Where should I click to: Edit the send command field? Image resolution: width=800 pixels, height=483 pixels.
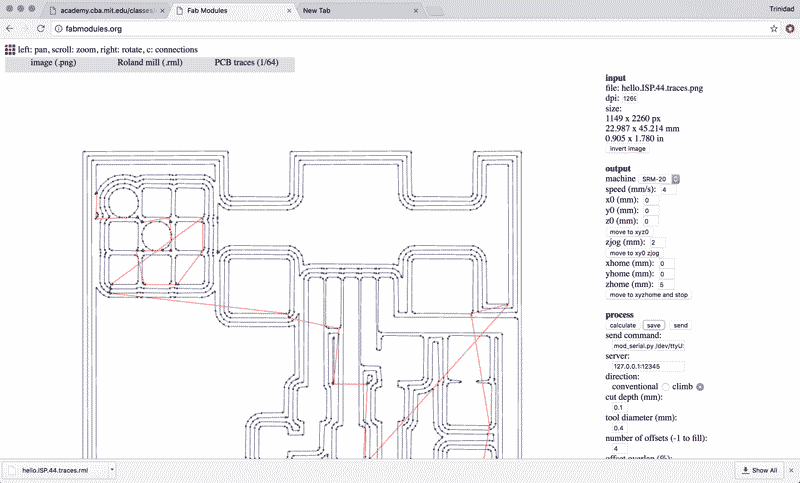pyautogui.click(x=648, y=346)
